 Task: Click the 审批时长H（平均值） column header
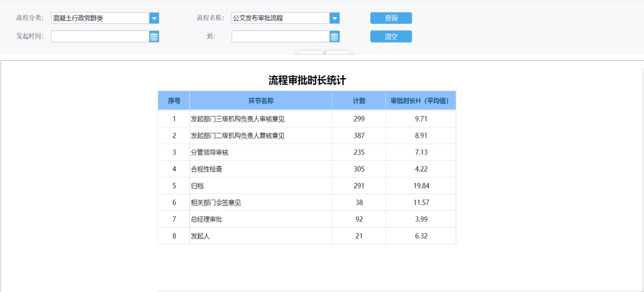pos(420,101)
